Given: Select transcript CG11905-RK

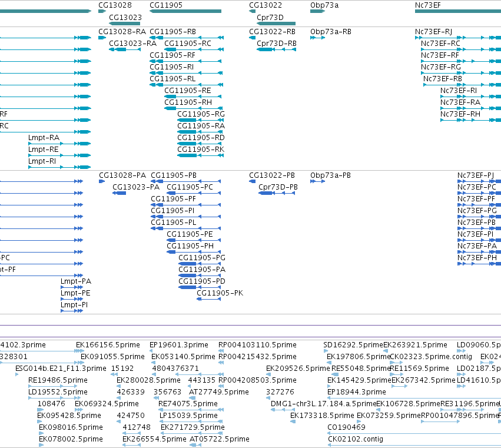Looking at the screenshot, I should (201, 150).
